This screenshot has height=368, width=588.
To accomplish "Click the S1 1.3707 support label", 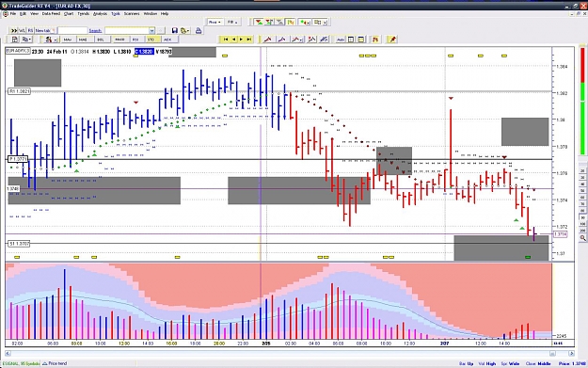I will click(x=19, y=244).
